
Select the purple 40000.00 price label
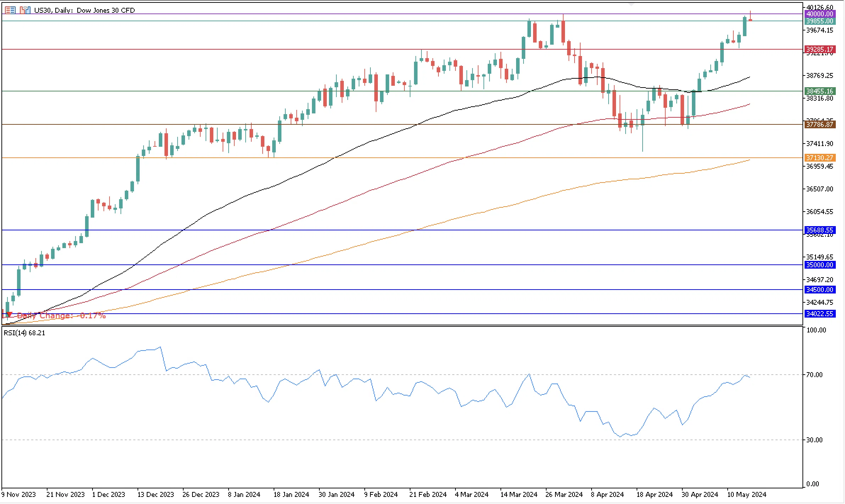coord(820,14)
